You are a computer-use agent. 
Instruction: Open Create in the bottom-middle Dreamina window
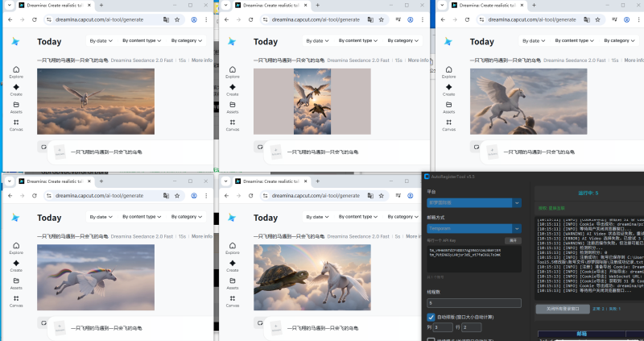coord(233,266)
